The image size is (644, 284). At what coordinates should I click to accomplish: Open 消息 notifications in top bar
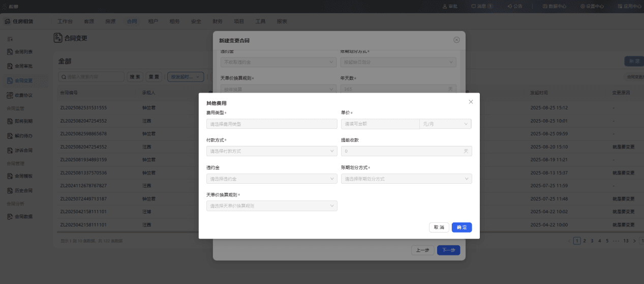482,6
